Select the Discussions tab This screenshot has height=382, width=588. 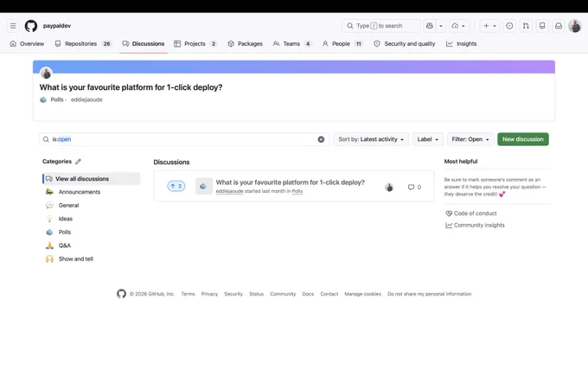[144, 44]
